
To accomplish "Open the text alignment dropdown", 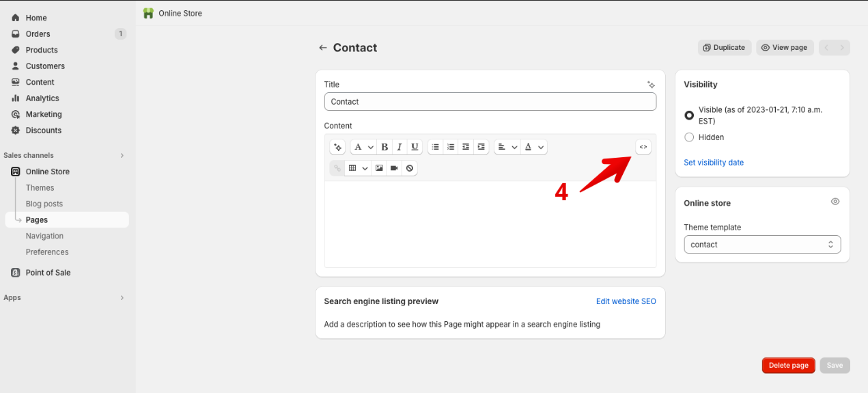I will point(506,147).
